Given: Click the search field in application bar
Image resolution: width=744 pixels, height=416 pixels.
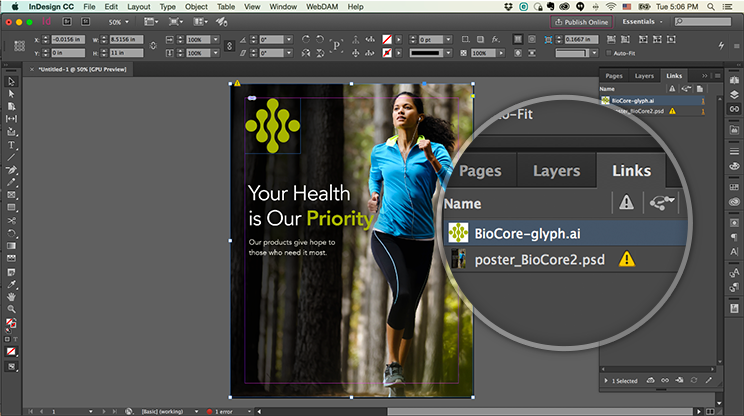Looking at the screenshot, I should click(703, 22).
